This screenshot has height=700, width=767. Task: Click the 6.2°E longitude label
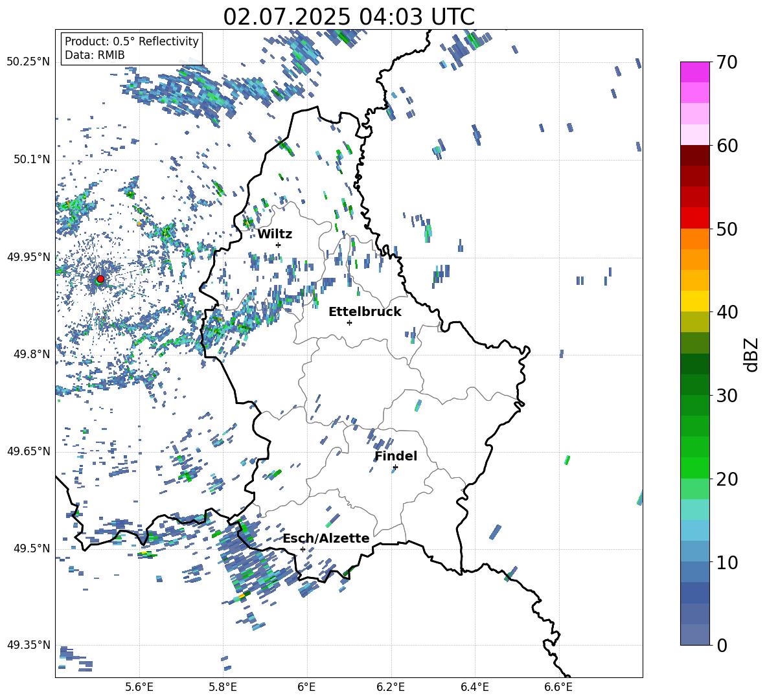(x=391, y=687)
